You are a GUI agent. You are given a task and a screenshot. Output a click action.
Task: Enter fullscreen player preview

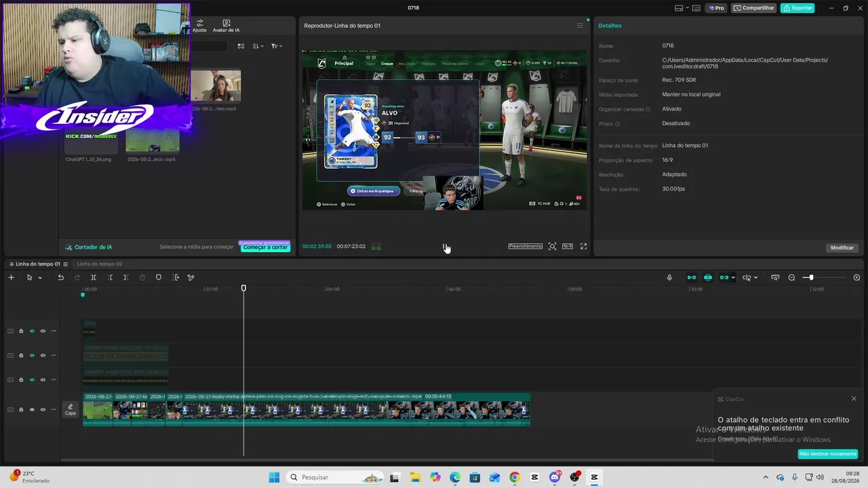583,247
